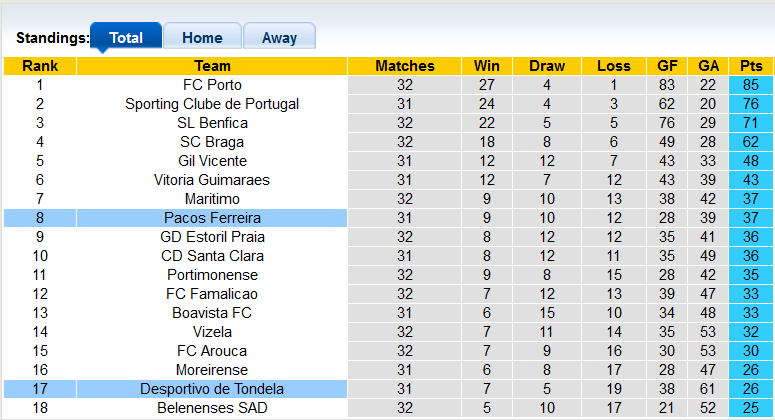Click SL Benfica in the standings
775x420 pixels.
click(x=212, y=123)
